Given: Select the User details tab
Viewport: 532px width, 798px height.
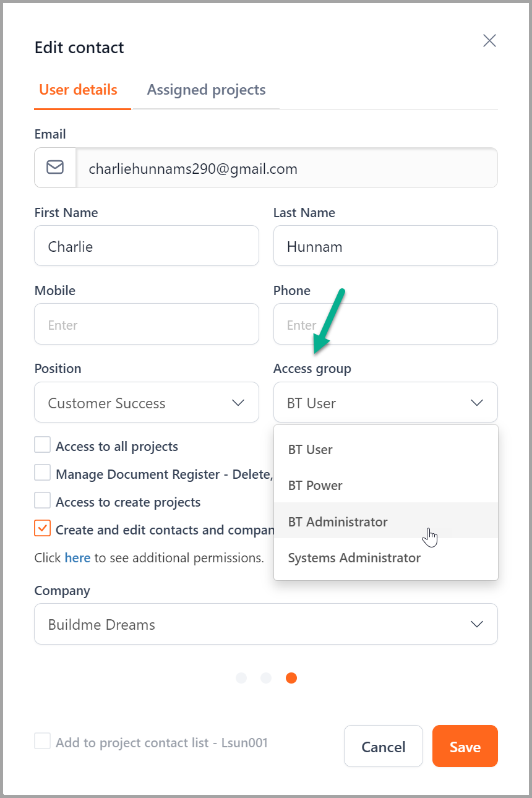Looking at the screenshot, I should [77, 90].
